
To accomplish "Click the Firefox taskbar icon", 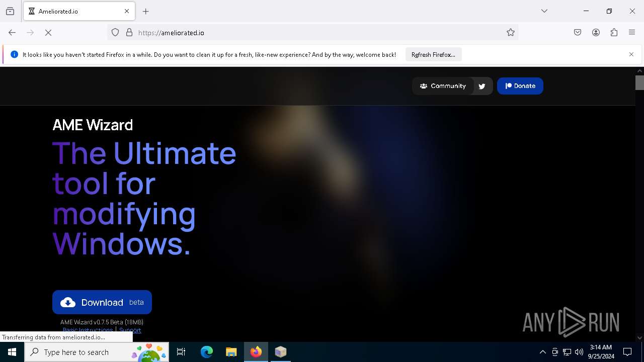I will [x=256, y=352].
